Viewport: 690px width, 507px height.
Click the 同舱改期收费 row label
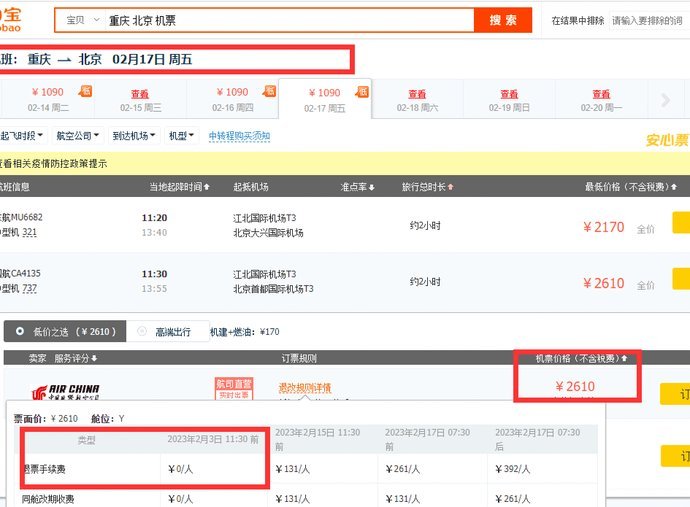click(x=48, y=499)
